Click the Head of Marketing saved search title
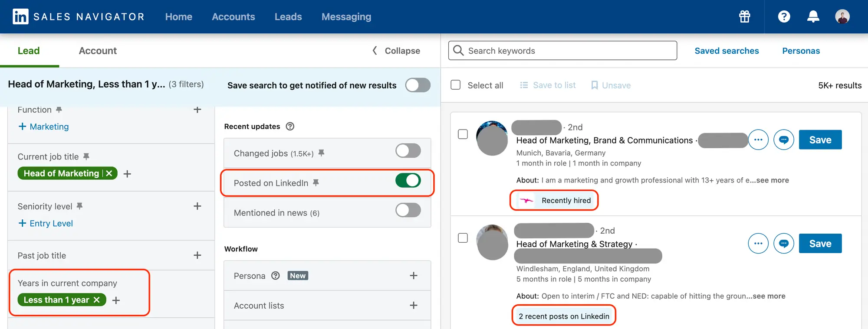Screen dimensions: 868x329 86,84
